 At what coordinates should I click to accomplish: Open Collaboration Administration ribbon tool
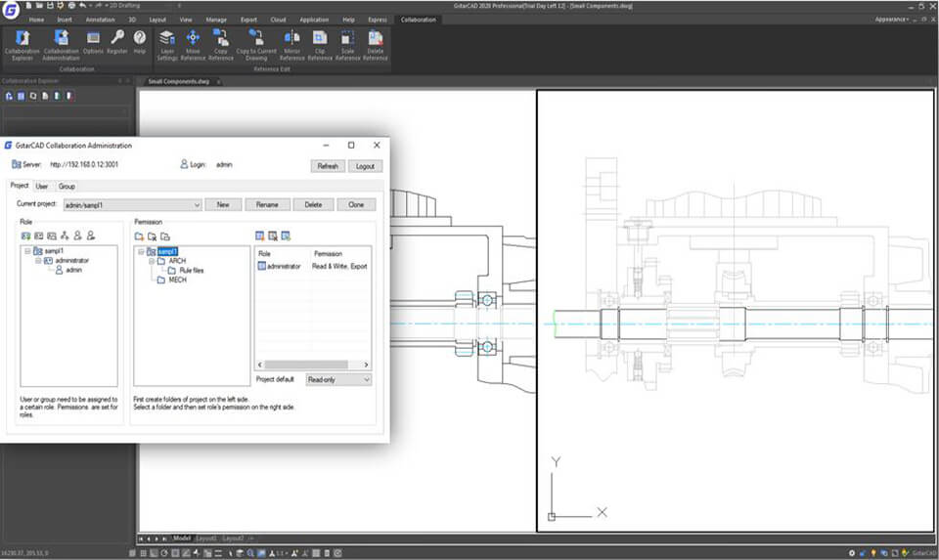tap(61, 45)
